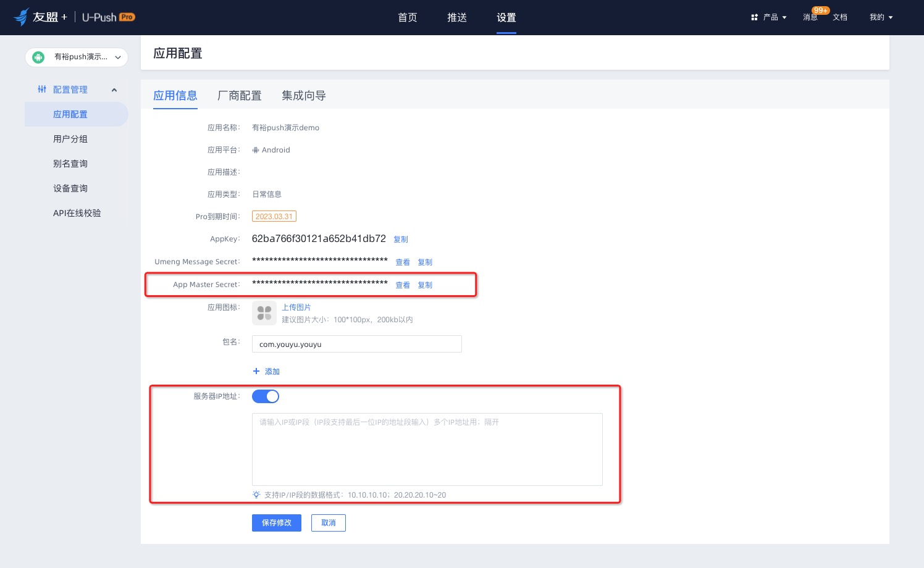Click the lightbulb hint icon below IP field
924x568 pixels.
point(256,495)
